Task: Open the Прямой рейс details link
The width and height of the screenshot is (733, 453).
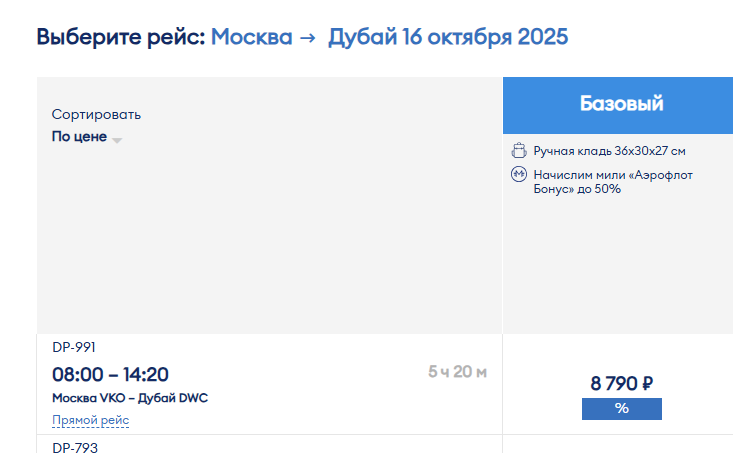Action: click(90, 420)
